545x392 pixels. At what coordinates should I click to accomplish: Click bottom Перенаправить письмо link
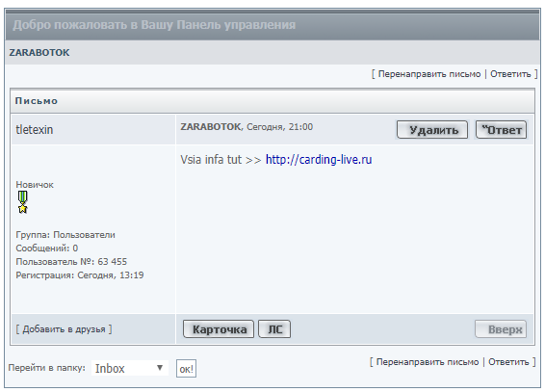[428, 362]
